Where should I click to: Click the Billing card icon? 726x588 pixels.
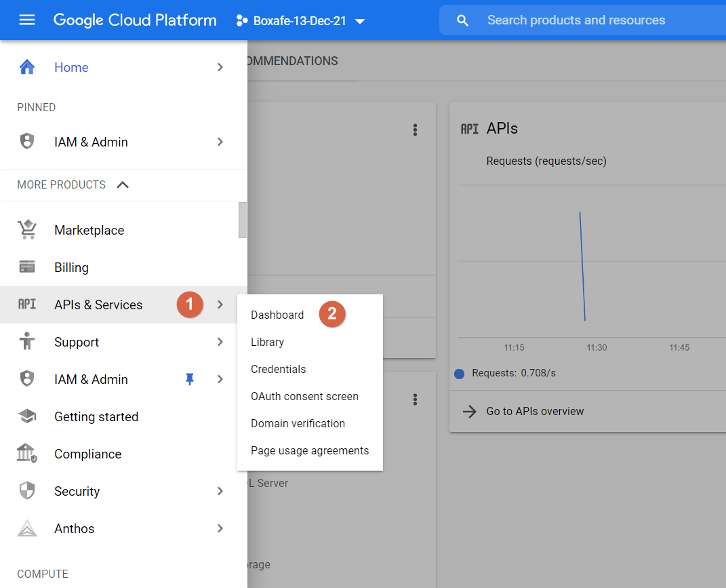[x=27, y=267]
